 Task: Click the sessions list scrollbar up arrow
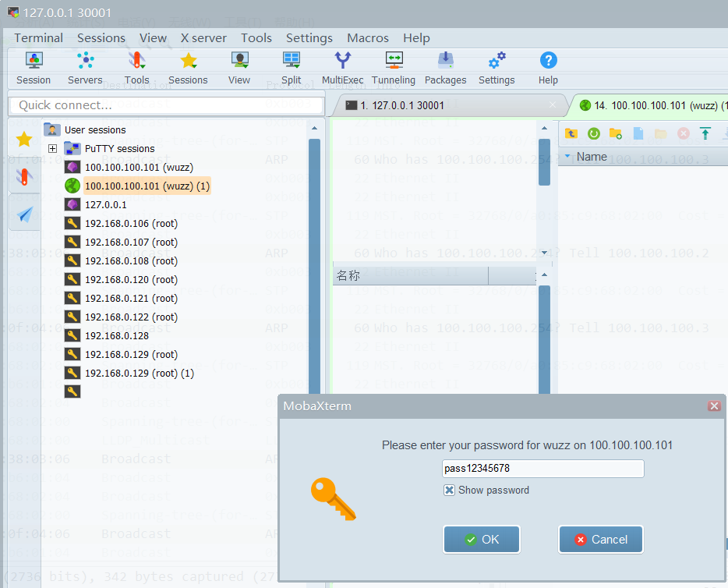pyautogui.click(x=314, y=128)
